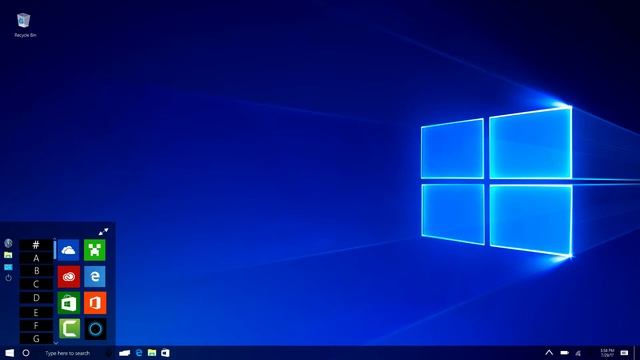This screenshot has width=640, height=360.
Task: Open File Explorer from Start's left rail
Action: tap(8, 255)
